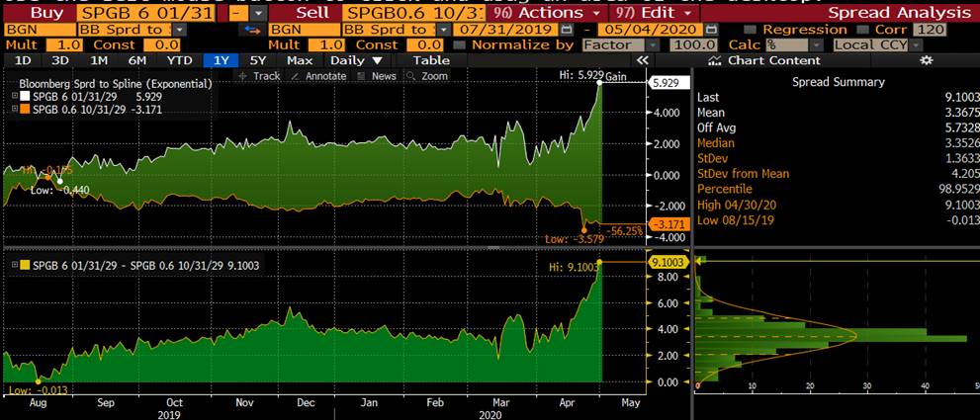The height and width of the screenshot is (420, 980).
Task: Click Low 08/15/19 row label
Action: (738, 220)
